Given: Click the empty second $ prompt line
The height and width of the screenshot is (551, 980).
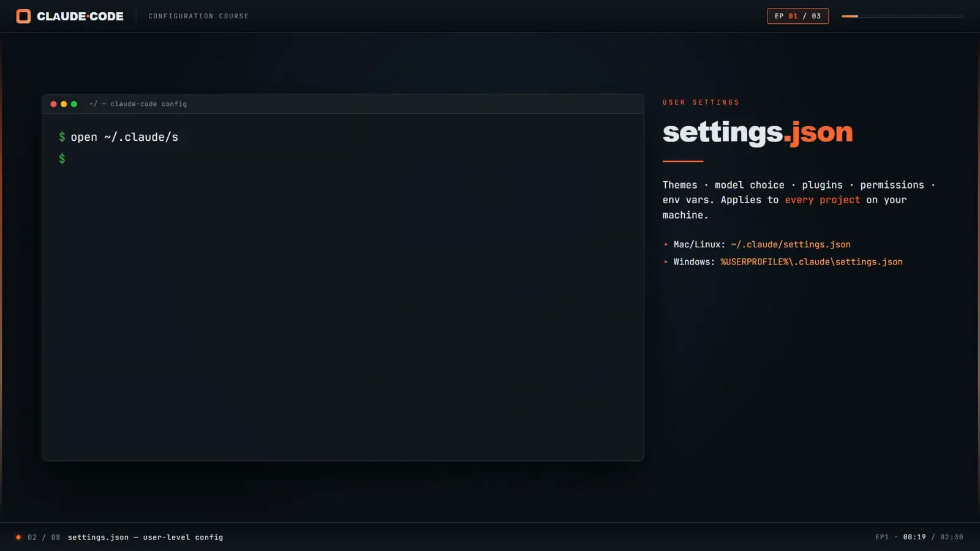Looking at the screenshot, I should 62,159.
